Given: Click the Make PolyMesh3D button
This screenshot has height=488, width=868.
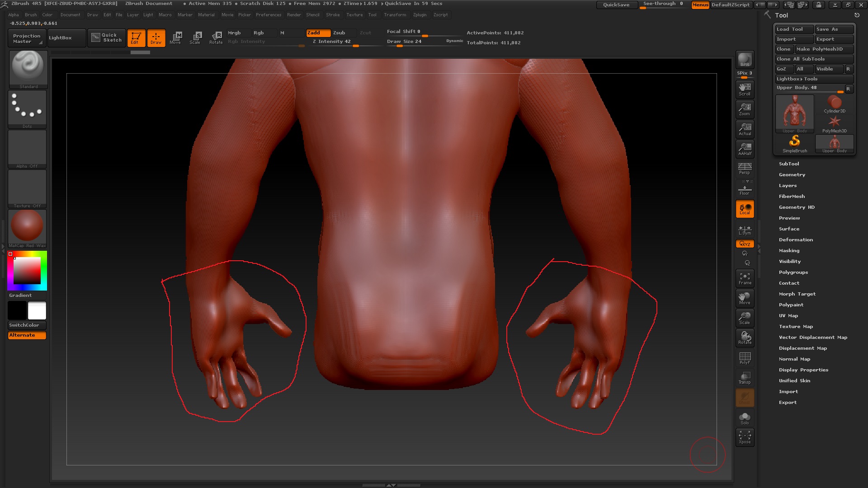Looking at the screenshot, I should (824, 49).
